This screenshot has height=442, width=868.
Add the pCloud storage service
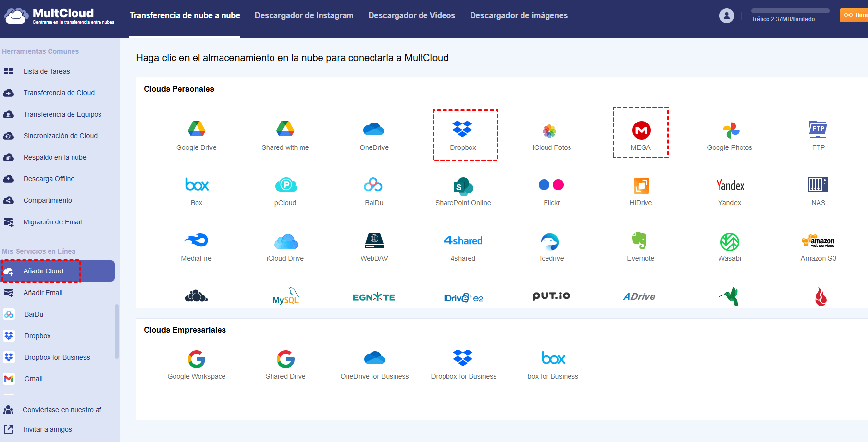tap(285, 186)
